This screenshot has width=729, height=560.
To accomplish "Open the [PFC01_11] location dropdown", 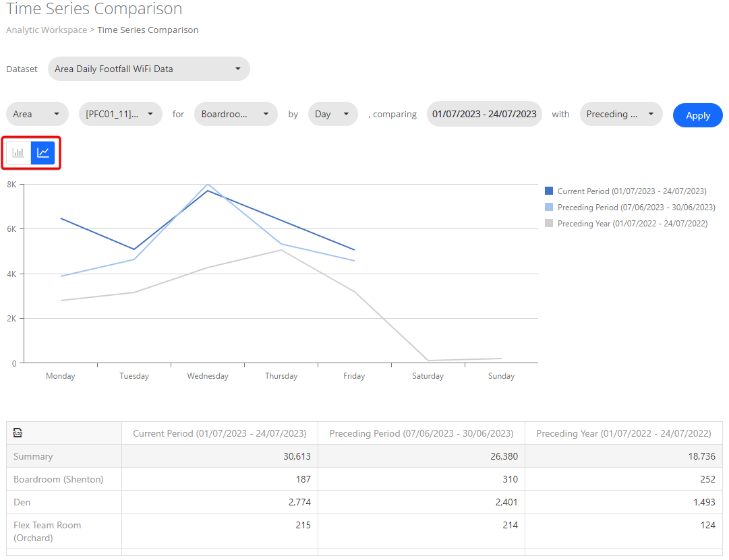I will [121, 114].
